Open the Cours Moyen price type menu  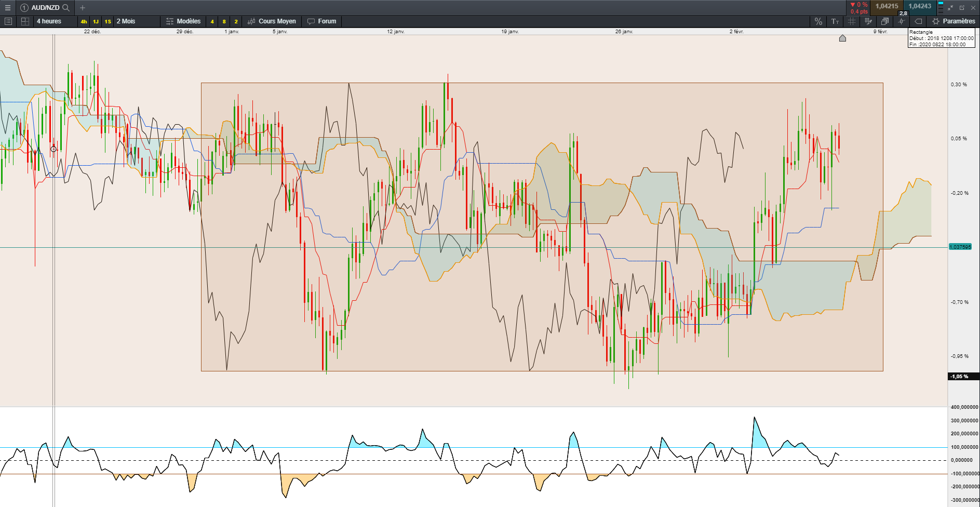coord(272,21)
